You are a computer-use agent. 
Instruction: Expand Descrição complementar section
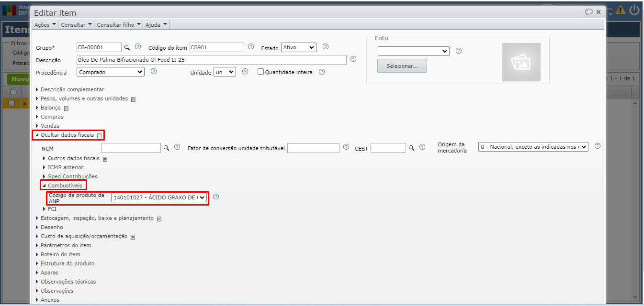tap(70, 89)
